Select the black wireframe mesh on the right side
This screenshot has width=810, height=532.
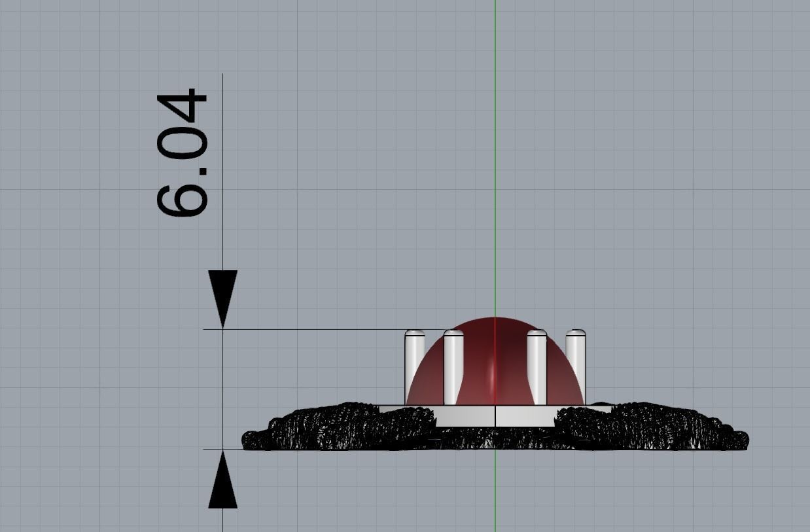click(x=651, y=427)
